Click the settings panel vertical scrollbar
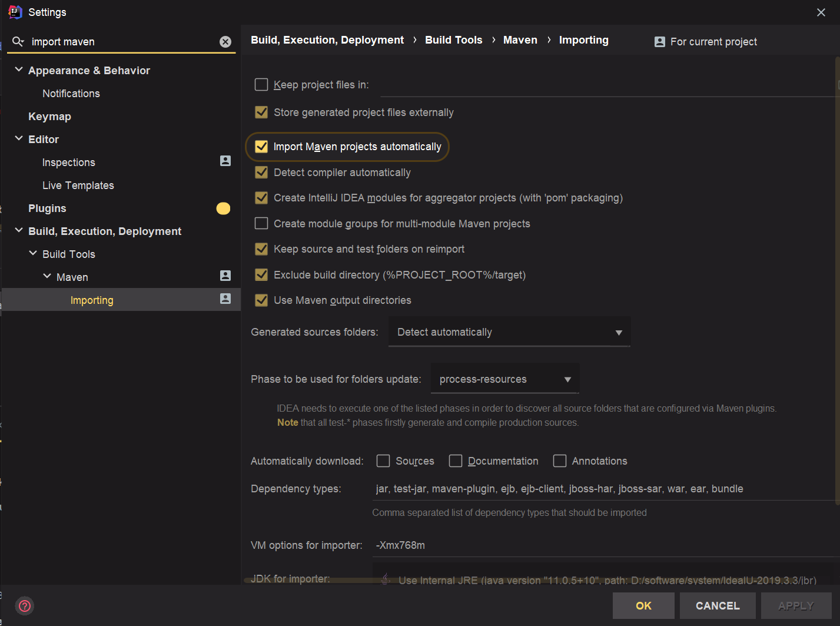 pos(837,280)
